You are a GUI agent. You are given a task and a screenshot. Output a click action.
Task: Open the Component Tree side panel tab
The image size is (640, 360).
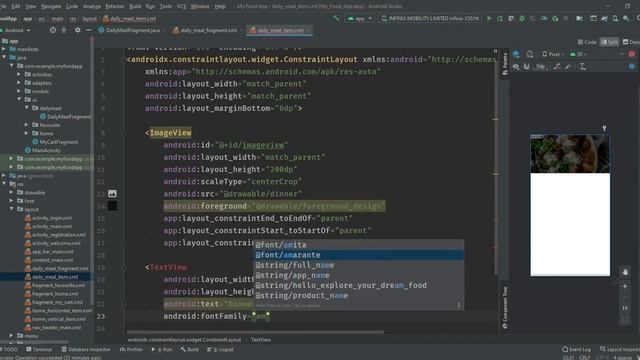pyautogui.click(x=505, y=307)
